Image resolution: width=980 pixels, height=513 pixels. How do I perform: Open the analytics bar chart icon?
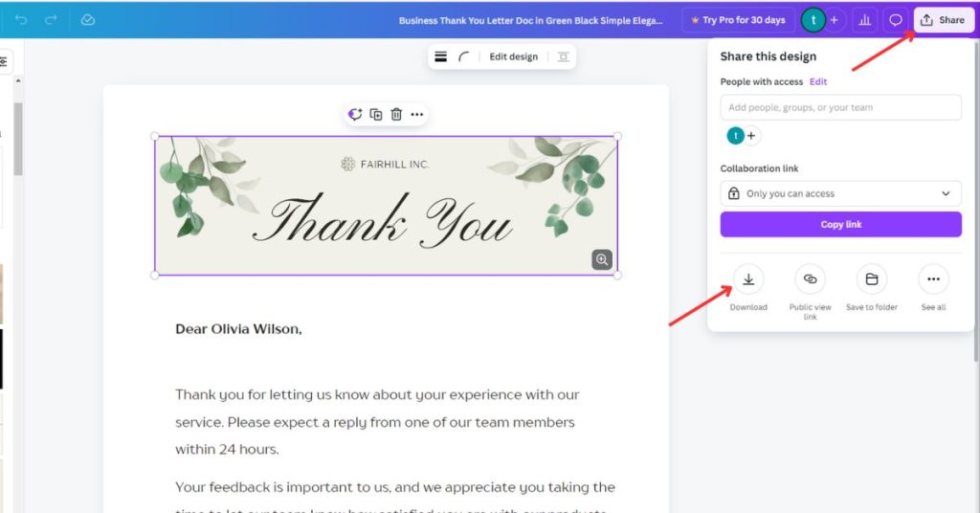point(865,20)
